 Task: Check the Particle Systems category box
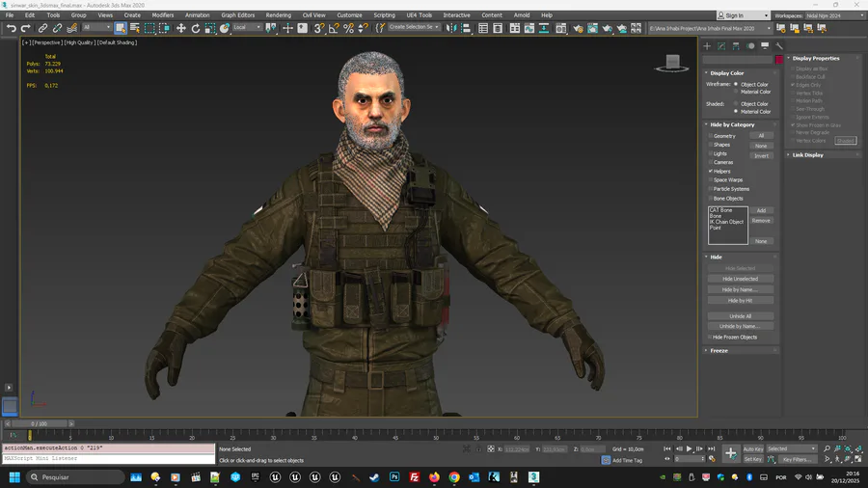711,189
